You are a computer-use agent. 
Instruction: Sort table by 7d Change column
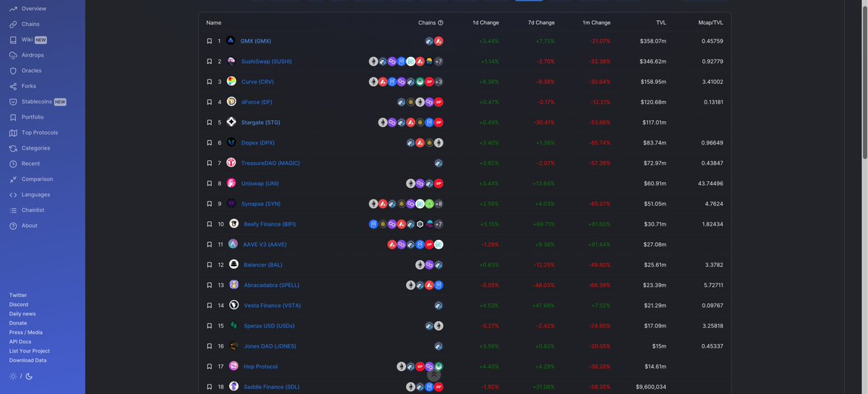pos(541,23)
